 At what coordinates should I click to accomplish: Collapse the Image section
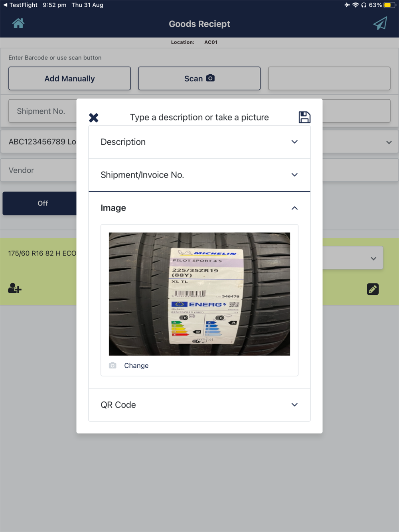[x=199, y=208]
